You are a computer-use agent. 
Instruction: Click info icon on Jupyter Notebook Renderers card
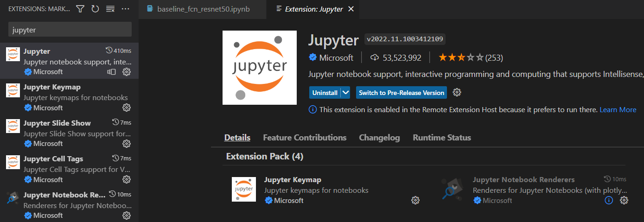click(x=609, y=200)
